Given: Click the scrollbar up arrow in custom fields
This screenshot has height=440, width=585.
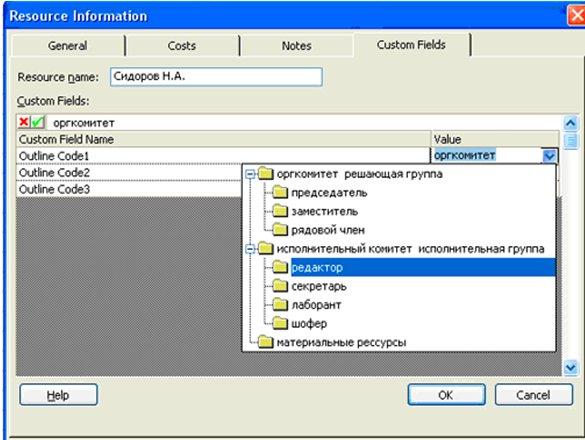Looking at the screenshot, I should 570,123.
